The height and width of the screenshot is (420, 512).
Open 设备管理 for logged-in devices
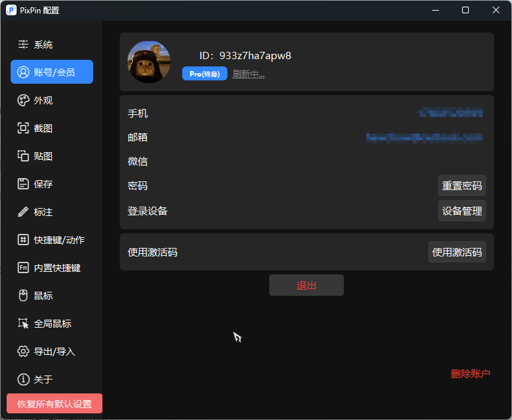[x=462, y=211]
